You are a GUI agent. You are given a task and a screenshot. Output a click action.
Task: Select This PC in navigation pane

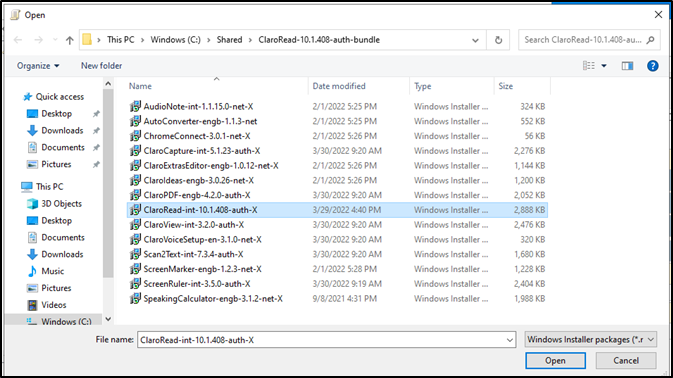(42, 187)
